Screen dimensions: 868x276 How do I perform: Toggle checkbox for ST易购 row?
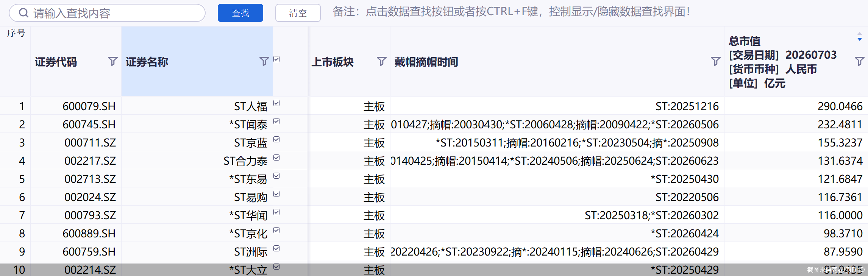(276, 194)
